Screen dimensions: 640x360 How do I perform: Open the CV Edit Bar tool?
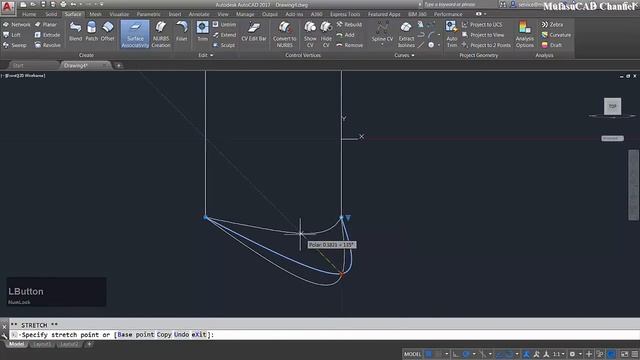point(254,32)
